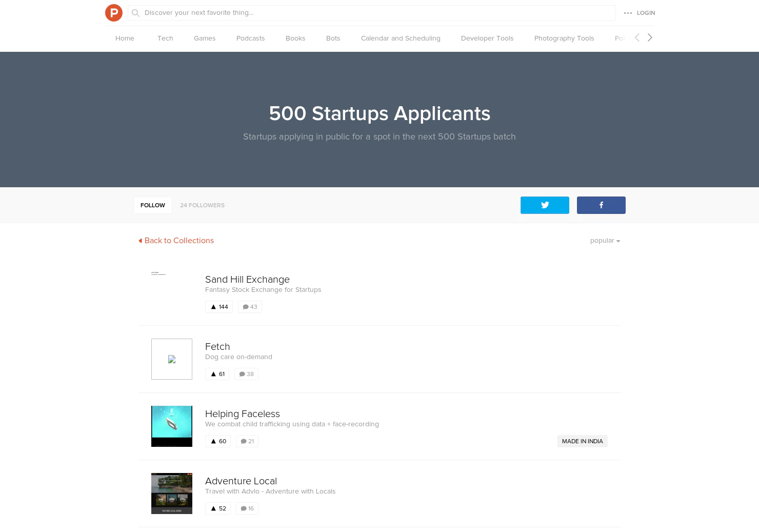This screenshot has width=759, height=532.
Task: Open Developer Tools tab
Action: tap(487, 38)
